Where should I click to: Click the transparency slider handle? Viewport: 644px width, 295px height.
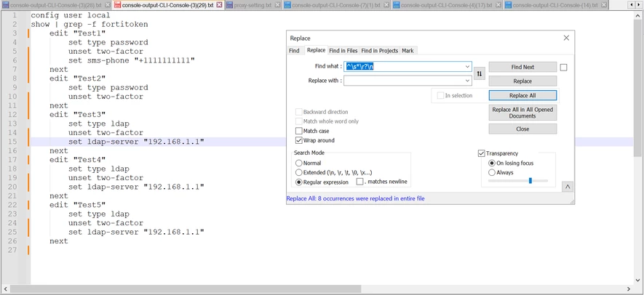click(x=530, y=180)
